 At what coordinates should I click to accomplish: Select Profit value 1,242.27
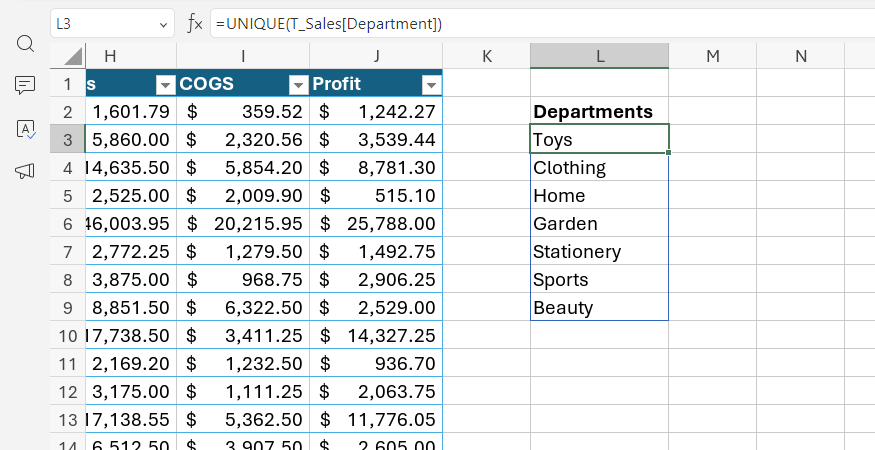click(376, 112)
